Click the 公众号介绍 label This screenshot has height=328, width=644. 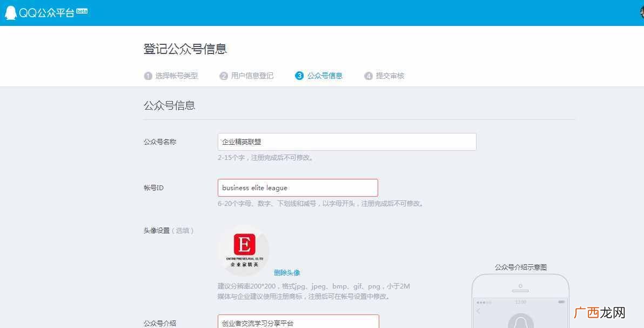coord(160,324)
